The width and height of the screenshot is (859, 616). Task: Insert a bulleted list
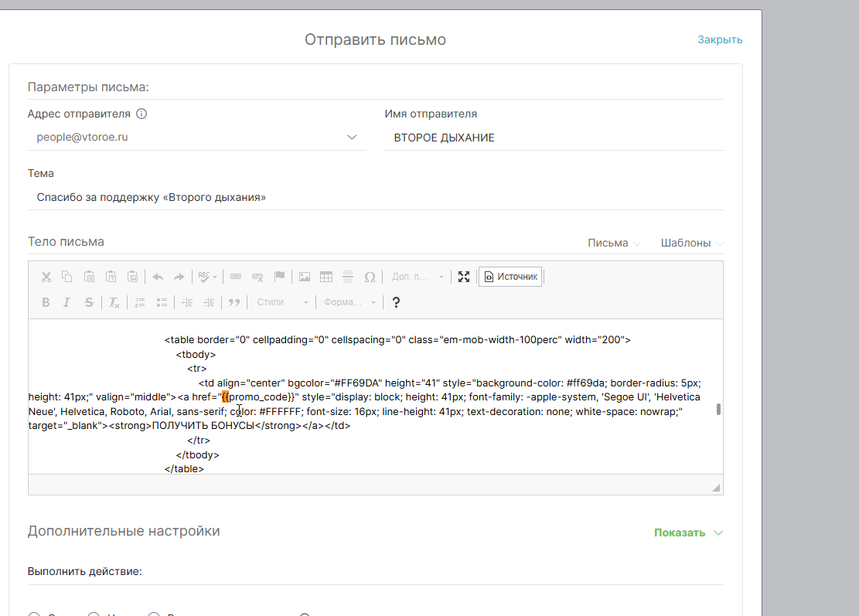[162, 302]
